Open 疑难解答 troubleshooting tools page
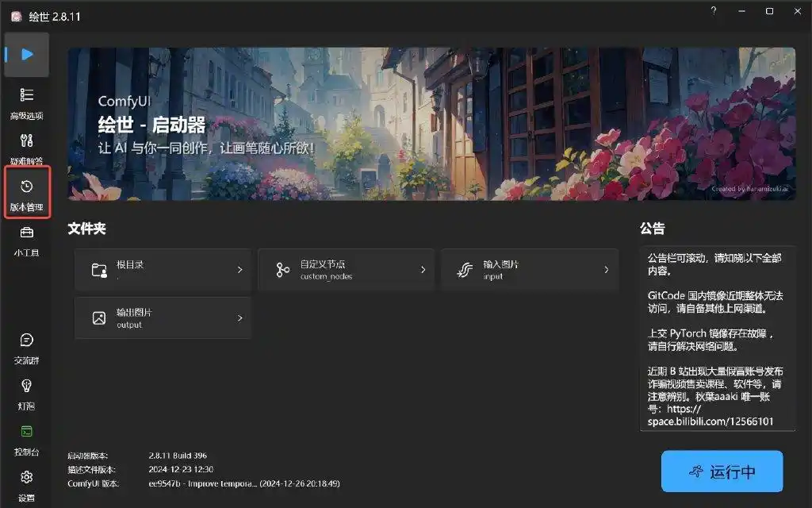This screenshot has width=812, height=508. point(27,148)
